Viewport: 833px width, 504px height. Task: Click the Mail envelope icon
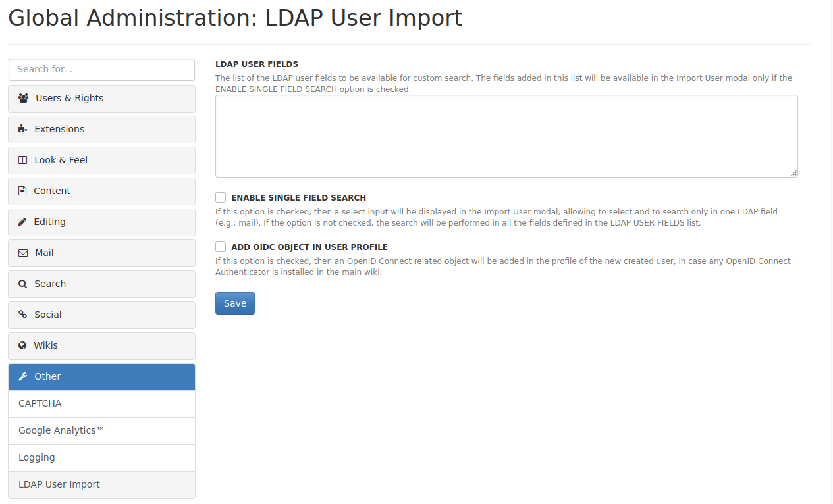tap(23, 253)
